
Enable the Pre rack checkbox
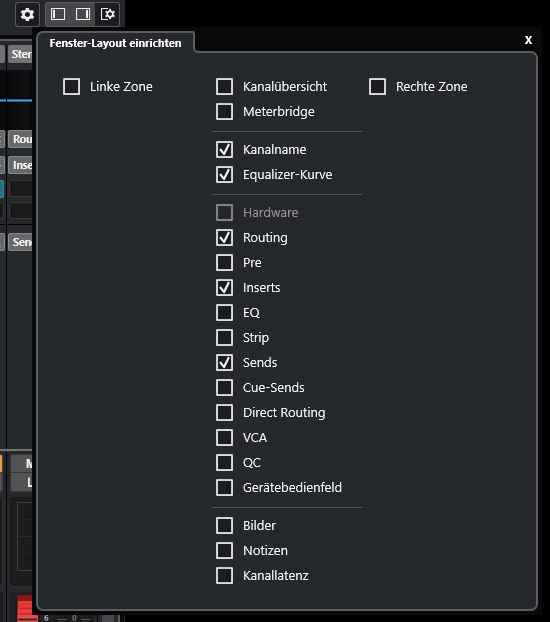coord(225,263)
